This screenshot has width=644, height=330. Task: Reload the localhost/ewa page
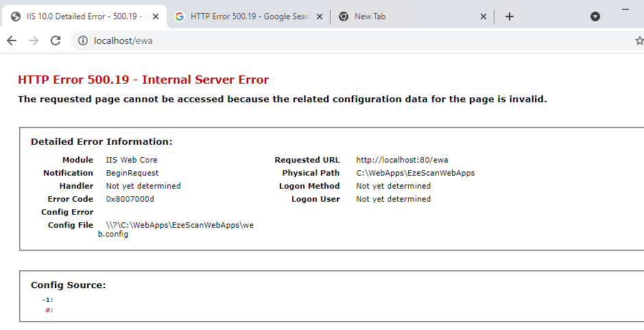pyautogui.click(x=56, y=40)
